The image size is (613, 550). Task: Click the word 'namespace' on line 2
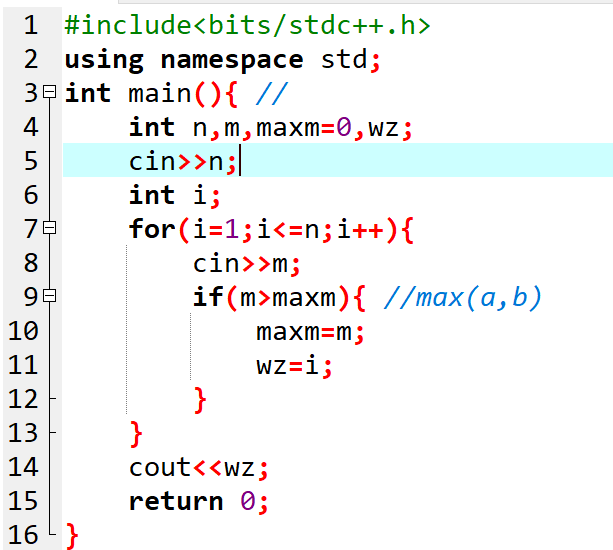[x=232, y=61]
